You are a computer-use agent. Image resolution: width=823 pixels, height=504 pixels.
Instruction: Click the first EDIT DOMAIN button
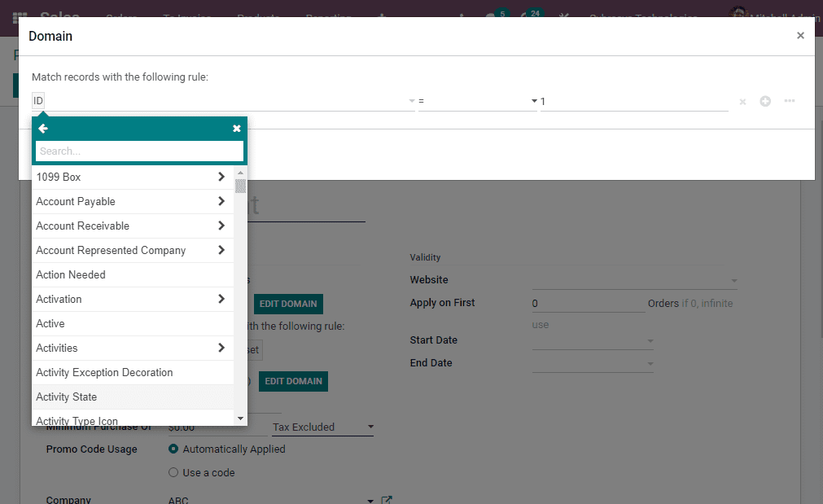[288, 303]
